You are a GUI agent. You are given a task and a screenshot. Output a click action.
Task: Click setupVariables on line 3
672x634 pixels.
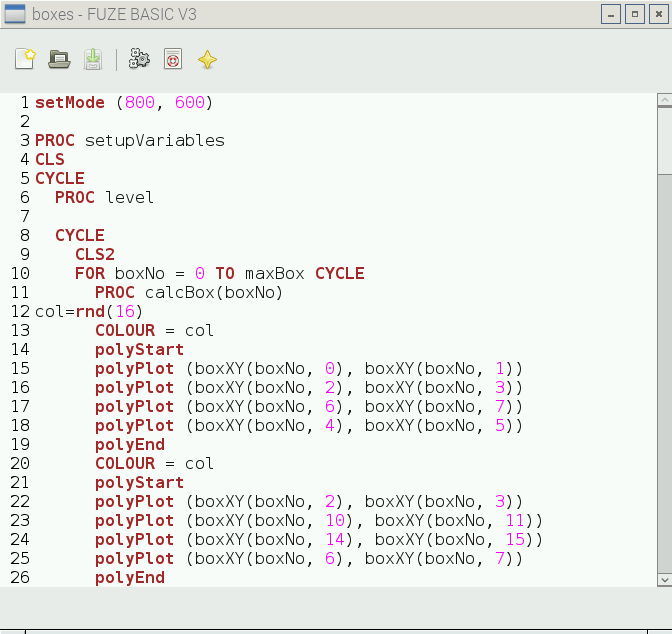point(155,141)
